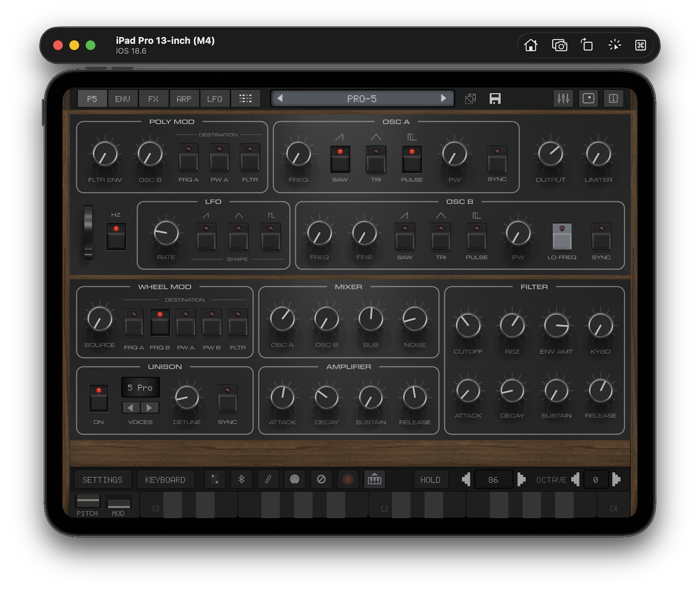Click the filter CUTOFF knob
Screen dimensions: 700x594
coord(468,326)
